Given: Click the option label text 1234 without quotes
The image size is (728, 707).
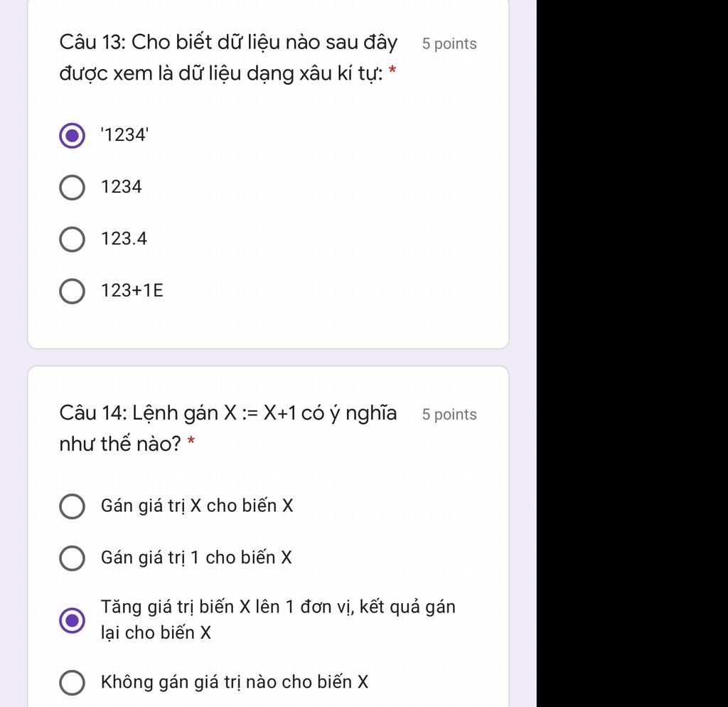Looking at the screenshot, I should 121,187.
